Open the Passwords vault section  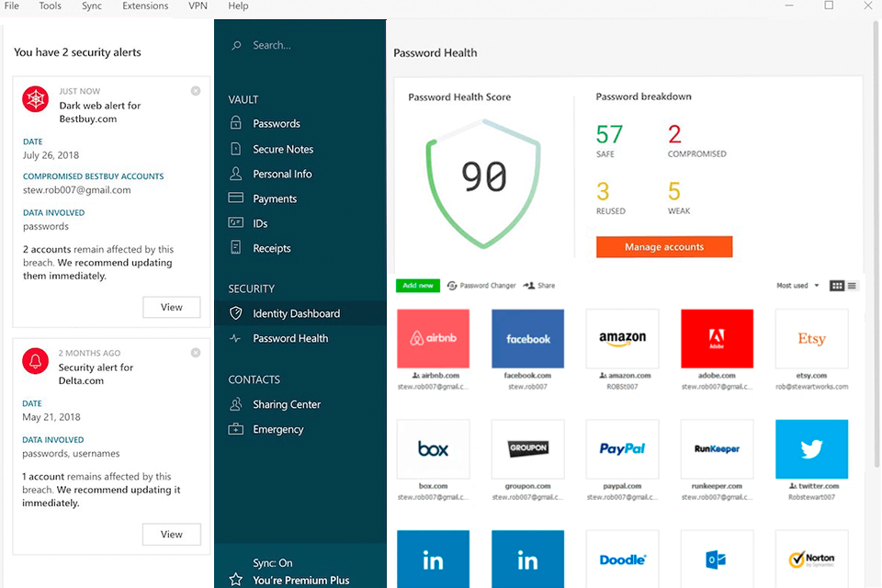276,123
